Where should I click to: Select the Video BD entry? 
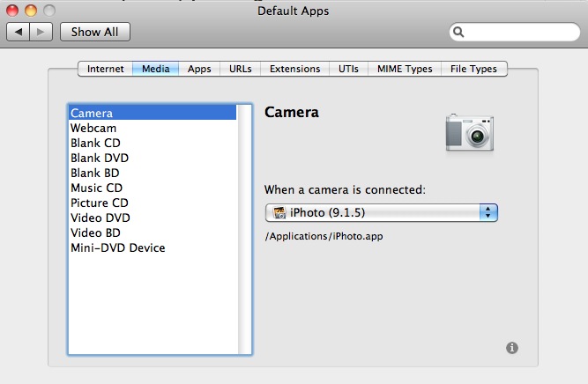95,233
